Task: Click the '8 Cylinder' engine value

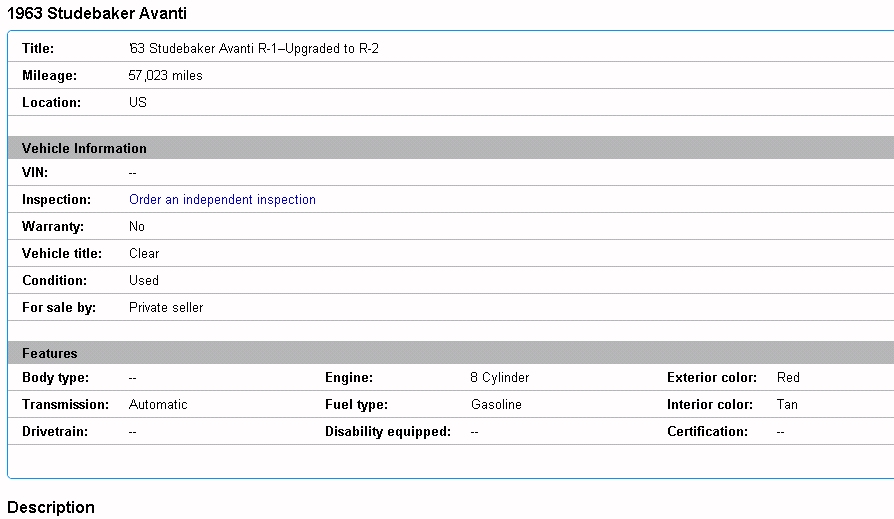Action: 500,378
